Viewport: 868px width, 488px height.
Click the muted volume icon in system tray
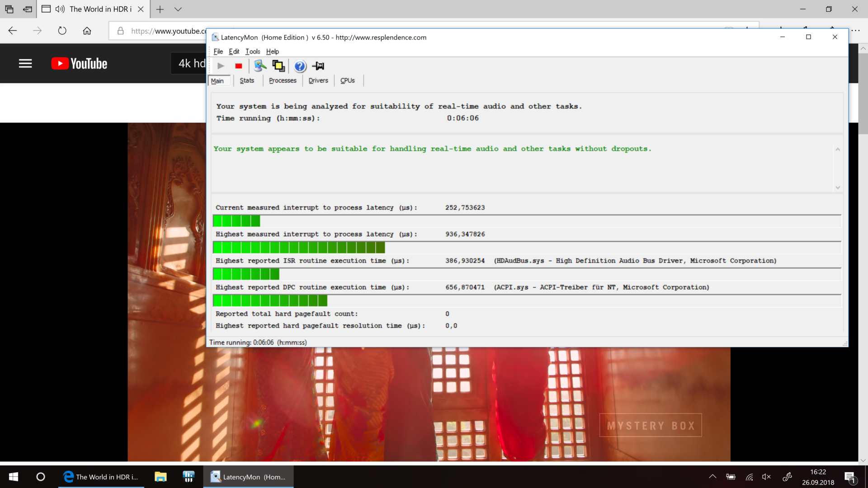[x=766, y=477]
